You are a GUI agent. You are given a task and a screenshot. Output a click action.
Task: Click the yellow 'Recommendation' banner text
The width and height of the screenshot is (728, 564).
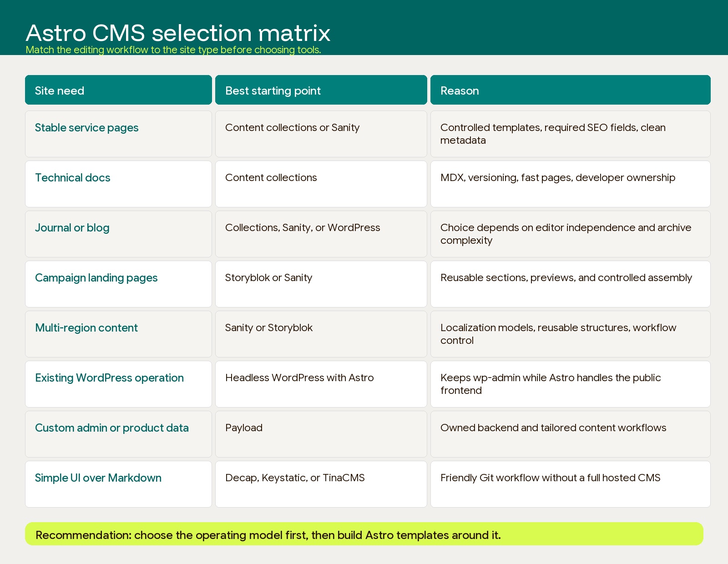point(268,535)
